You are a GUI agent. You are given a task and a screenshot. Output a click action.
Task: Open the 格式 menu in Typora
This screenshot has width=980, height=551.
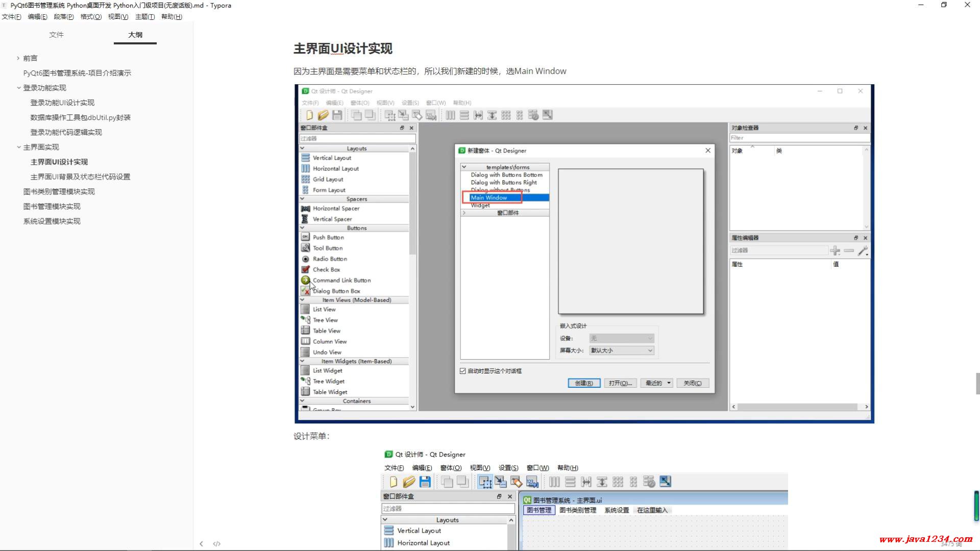pos(91,17)
